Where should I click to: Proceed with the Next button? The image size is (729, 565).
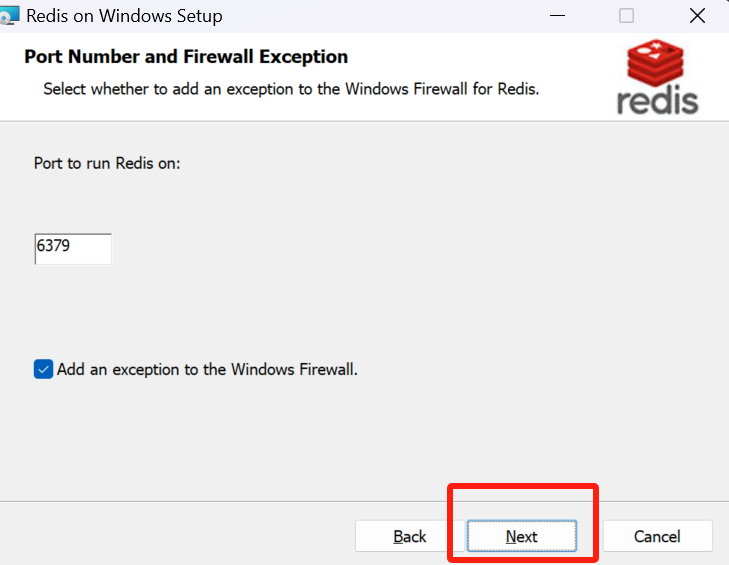pos(522,536)
